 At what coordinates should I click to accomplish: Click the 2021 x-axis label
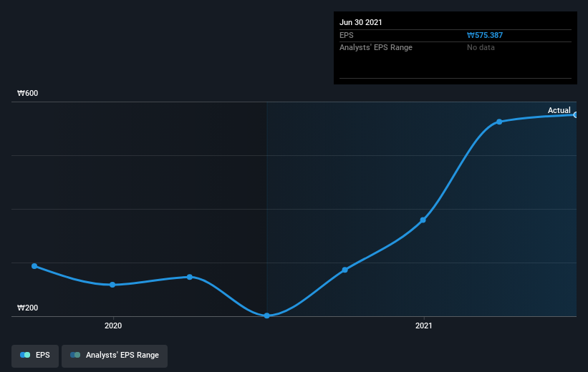(424, 326)
